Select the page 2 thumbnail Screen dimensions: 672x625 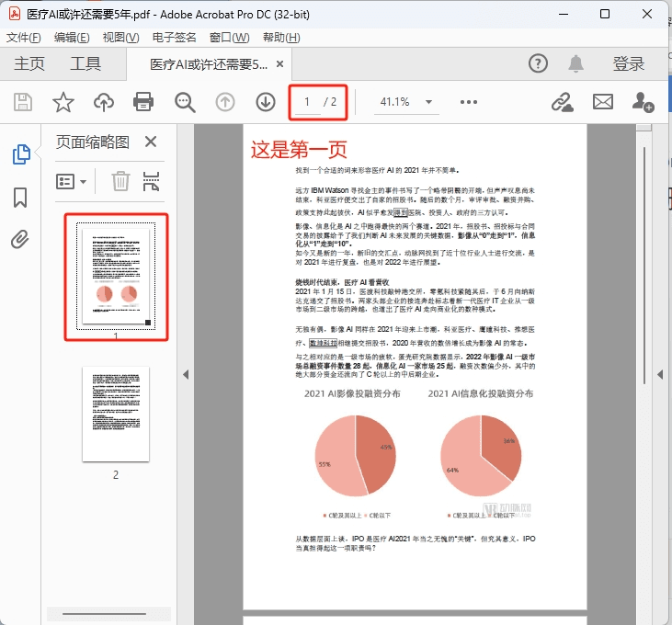pyautogui.click(x=116, y=414)
